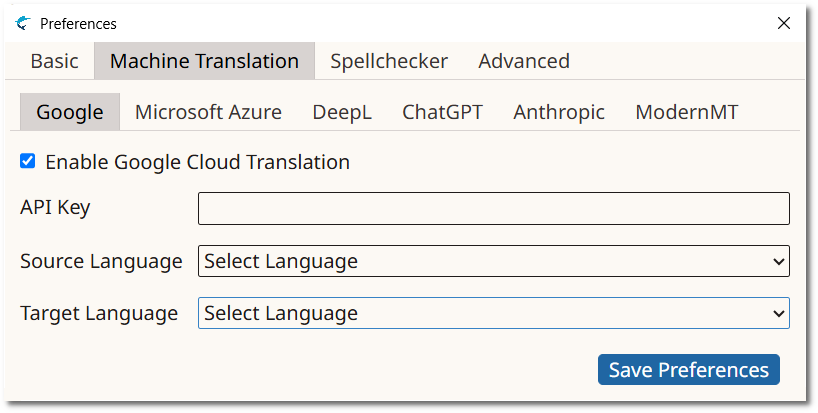The width and height of the screenshot is (818, 413).
Task: Switch to the Basic tab
Action: 54,61
